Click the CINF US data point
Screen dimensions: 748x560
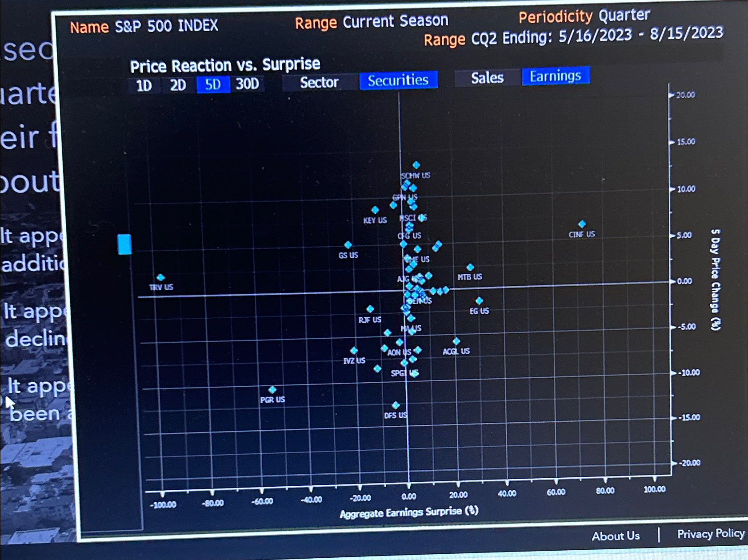[582, 224]
